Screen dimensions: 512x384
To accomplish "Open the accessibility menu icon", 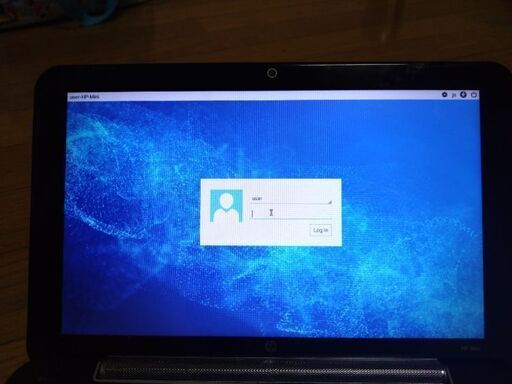I will [x=463, y=95].
